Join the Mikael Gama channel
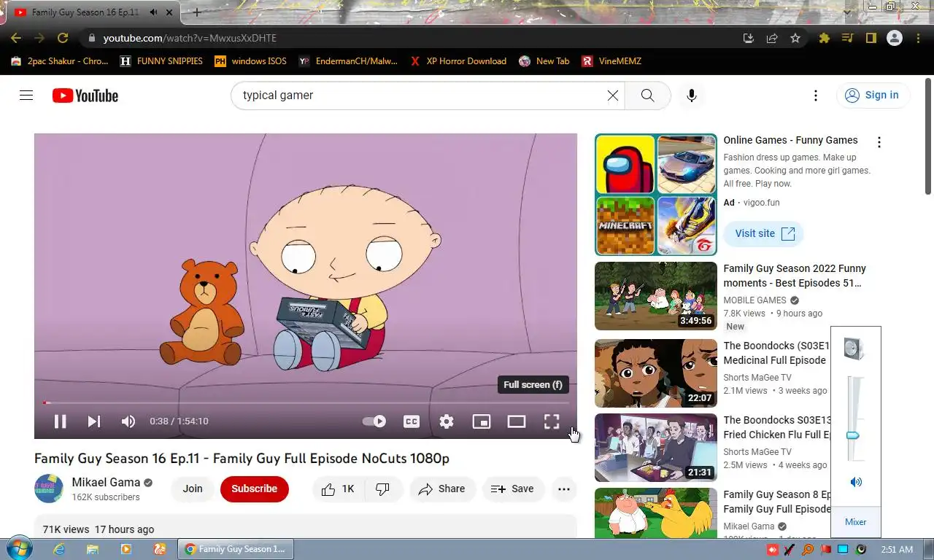Screen dimensions: 934x560 pos(193,489)
